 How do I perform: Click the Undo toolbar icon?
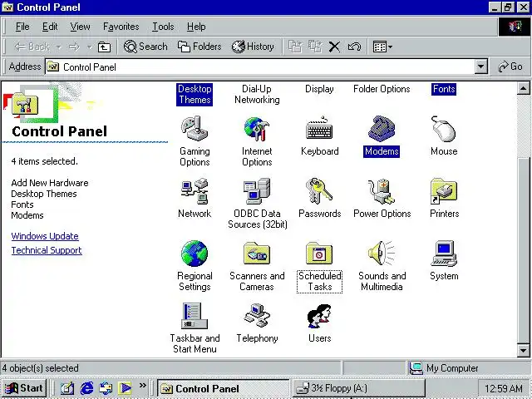click(x=354, y=47)
